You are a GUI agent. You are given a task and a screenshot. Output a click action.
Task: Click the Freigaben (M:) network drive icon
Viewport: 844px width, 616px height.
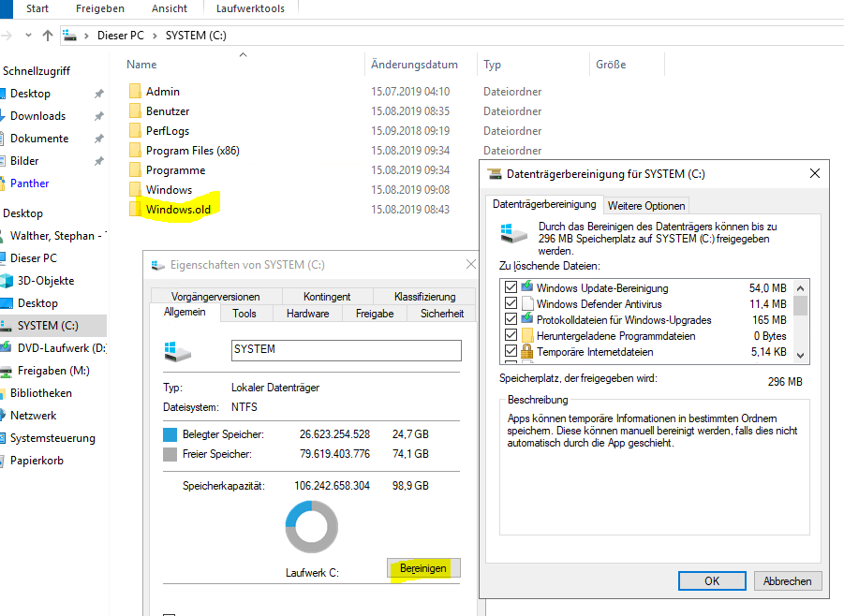pos(6,371)
